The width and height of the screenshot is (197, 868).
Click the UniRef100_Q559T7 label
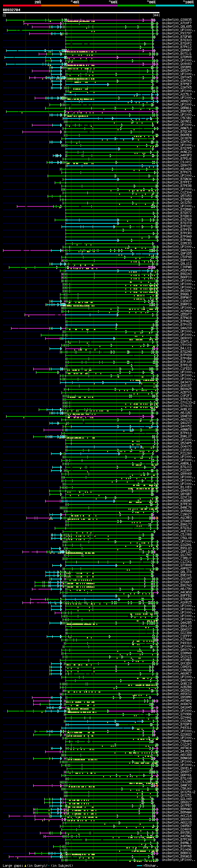tap(177, 314)
